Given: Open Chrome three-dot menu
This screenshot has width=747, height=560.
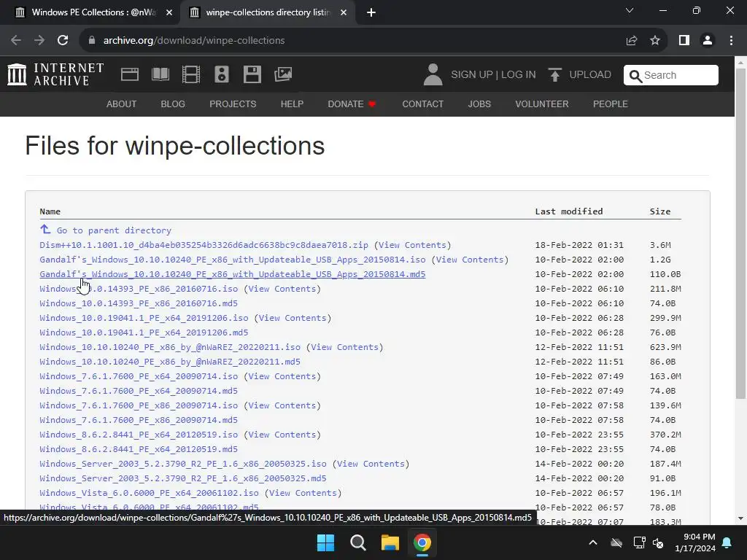Looking at the screenshot, I should pyautogui.click(x=731, y=41).
